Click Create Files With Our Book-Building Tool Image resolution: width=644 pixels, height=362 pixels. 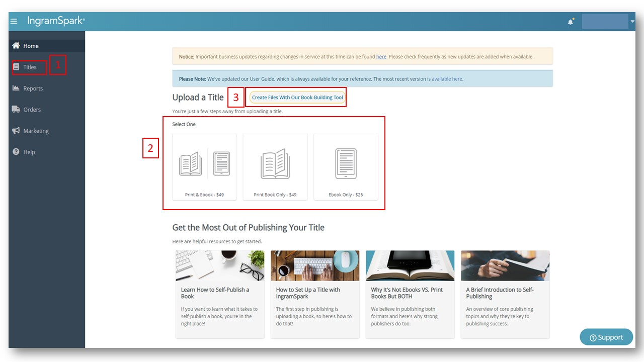(x=297, y=98)
